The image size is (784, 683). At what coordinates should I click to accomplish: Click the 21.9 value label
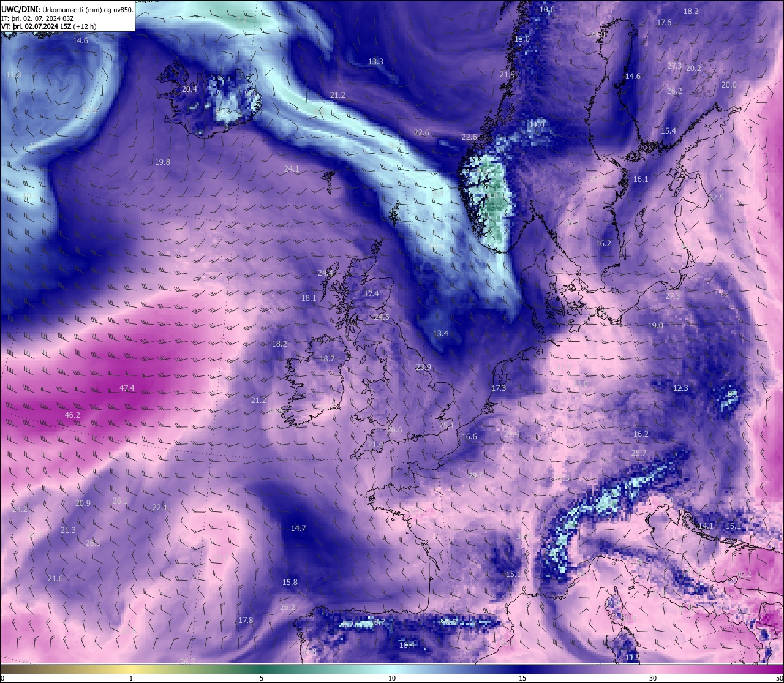tap(507, 75)
